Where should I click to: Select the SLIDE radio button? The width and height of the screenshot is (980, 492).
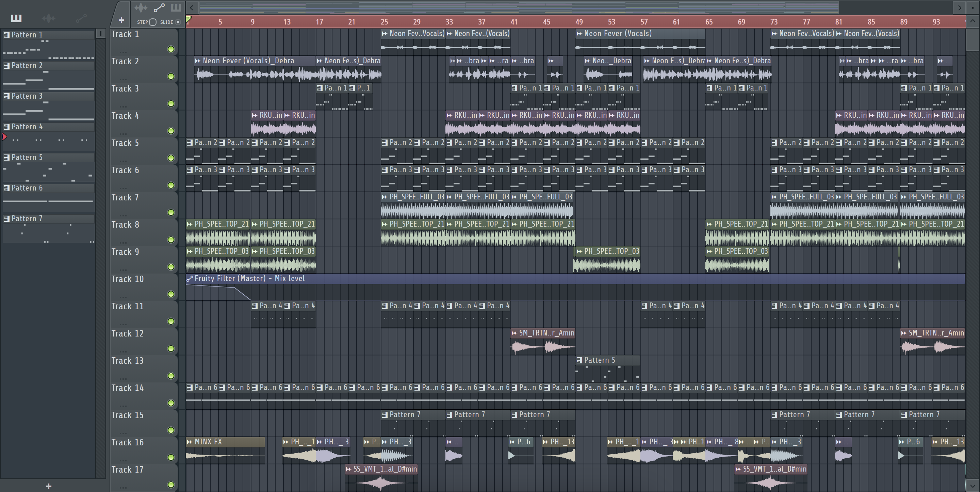coord(178,22)
